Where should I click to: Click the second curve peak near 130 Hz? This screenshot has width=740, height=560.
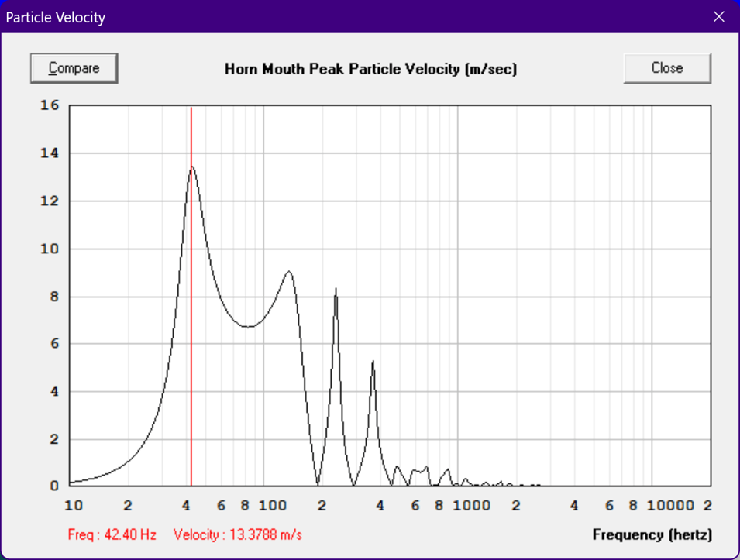tap(289, 272)
